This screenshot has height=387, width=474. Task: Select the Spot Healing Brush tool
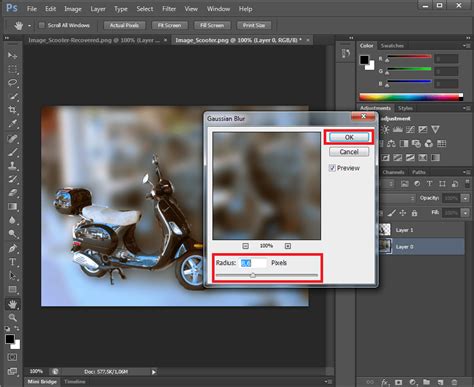point(12,138)
